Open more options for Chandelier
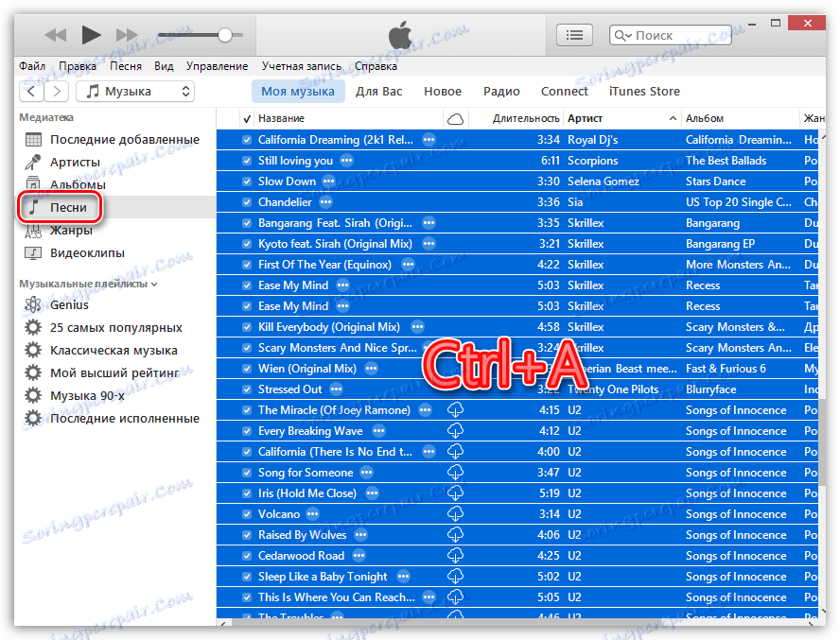The width and height of the screenshot is (840, 640). click(x=325, y=202)
